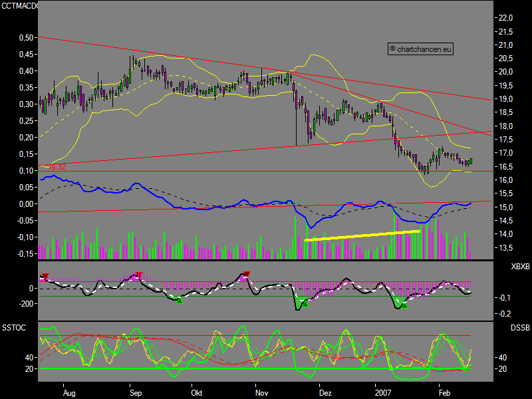The width and height of the screenshot is (532, 399).
Task: Click the 0,50 MACD scale value
Action: coord(25,38)
